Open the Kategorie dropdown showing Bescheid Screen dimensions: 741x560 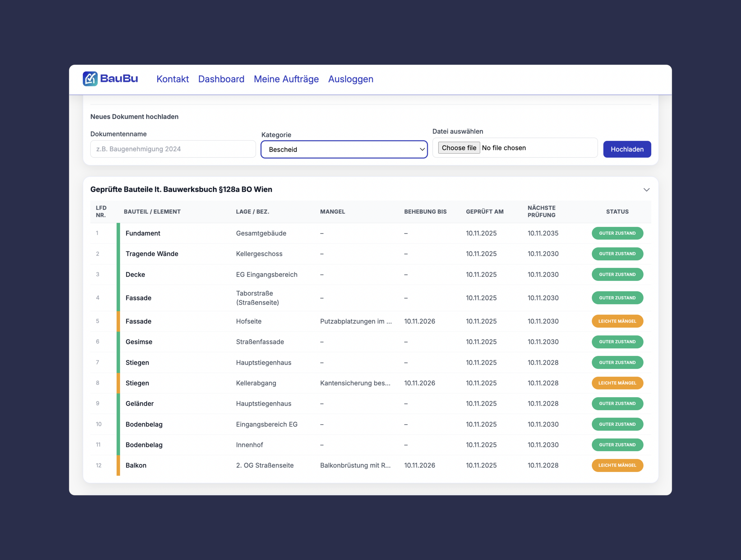(344, 150)
